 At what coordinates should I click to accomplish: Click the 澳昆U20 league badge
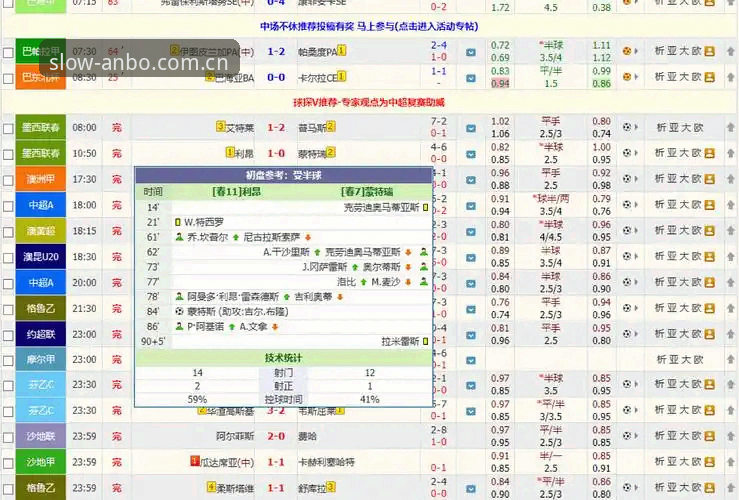tap(41, 257)
